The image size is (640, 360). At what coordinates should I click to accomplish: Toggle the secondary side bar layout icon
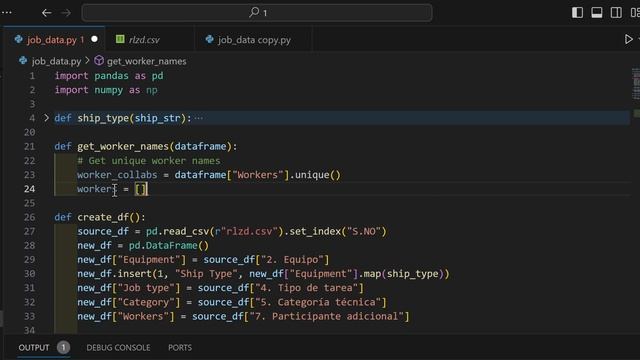[616, 13]
